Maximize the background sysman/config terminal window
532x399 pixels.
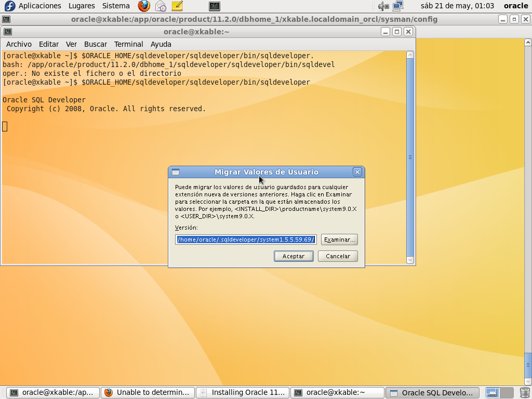coord(514,19)
